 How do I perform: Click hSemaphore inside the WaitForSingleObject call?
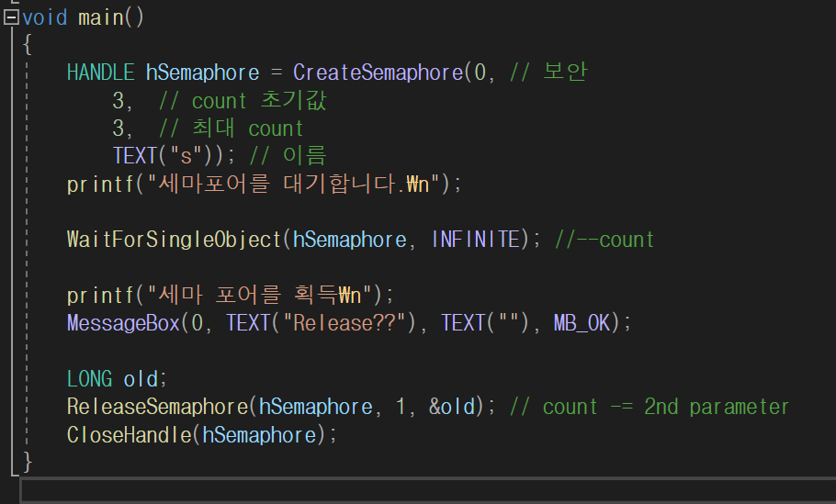point(350,240)
